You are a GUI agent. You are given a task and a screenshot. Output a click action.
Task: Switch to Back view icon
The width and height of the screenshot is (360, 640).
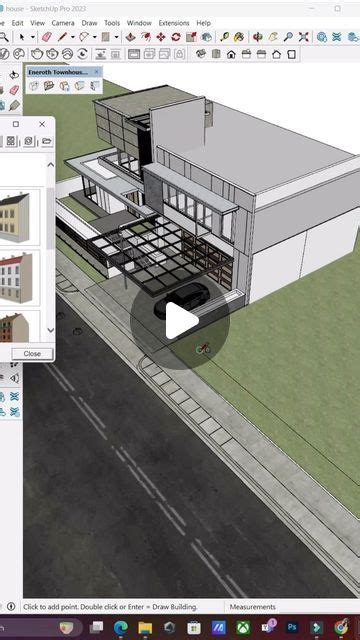[261, 54]
